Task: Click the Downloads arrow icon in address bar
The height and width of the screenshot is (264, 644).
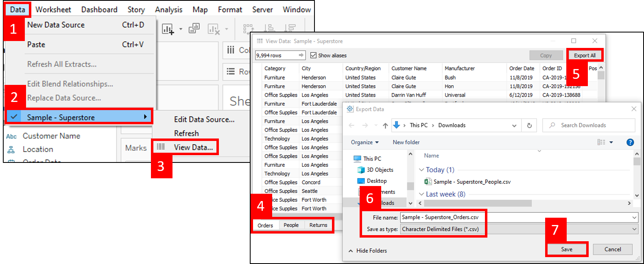Action: tap(396, 125)
